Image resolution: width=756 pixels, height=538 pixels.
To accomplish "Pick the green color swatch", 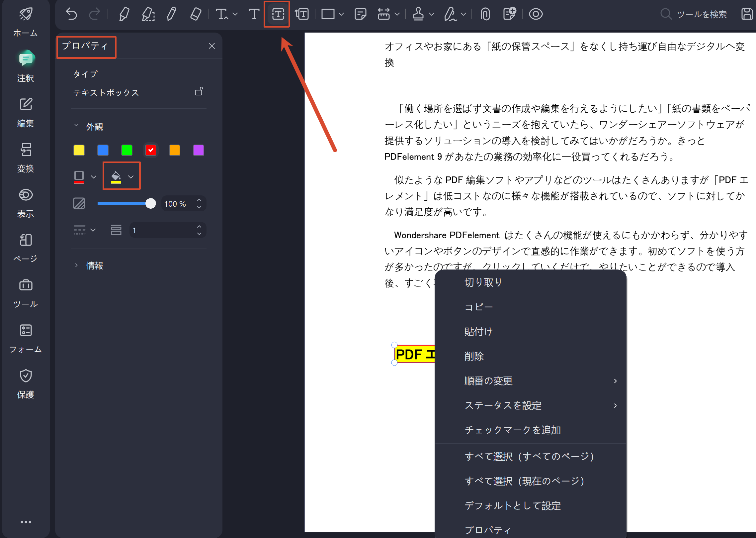I will tap(127, 150).
